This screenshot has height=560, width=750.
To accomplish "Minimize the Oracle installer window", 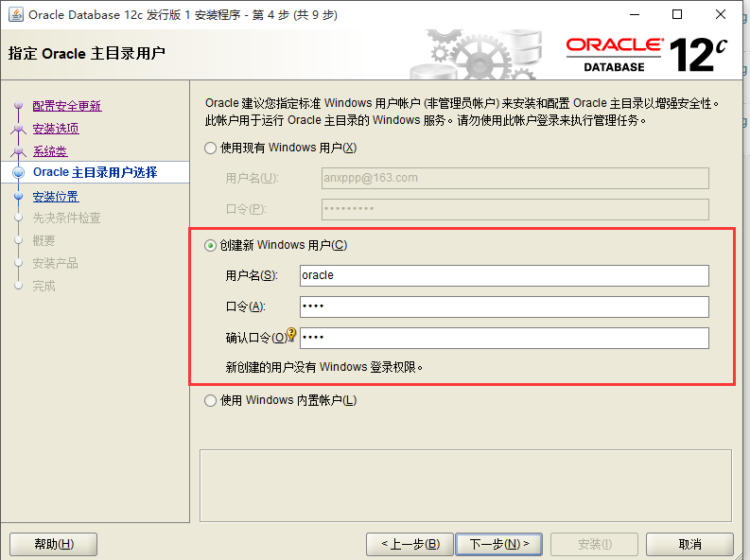I will [x=635, y=15].
